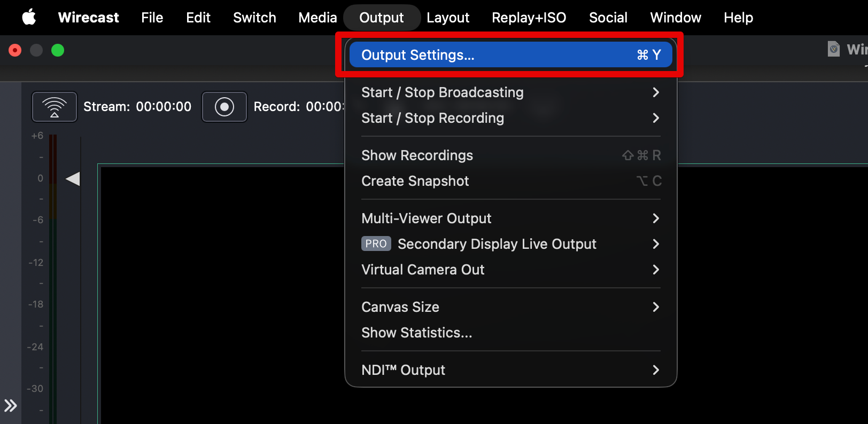Open the Apple menu

(29, 18)
